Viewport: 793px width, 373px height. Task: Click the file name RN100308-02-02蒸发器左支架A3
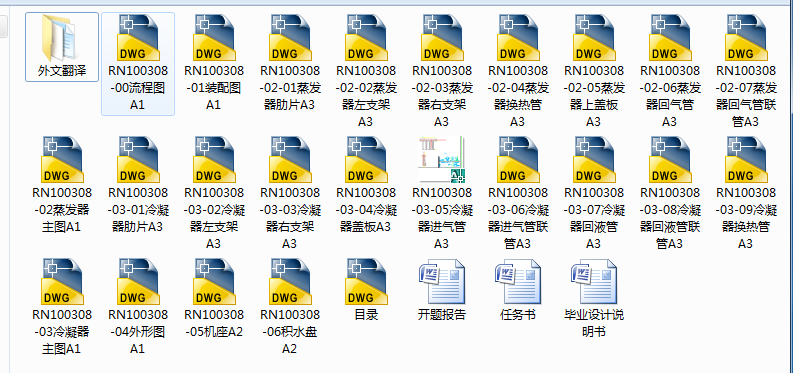tap(366, 97)
